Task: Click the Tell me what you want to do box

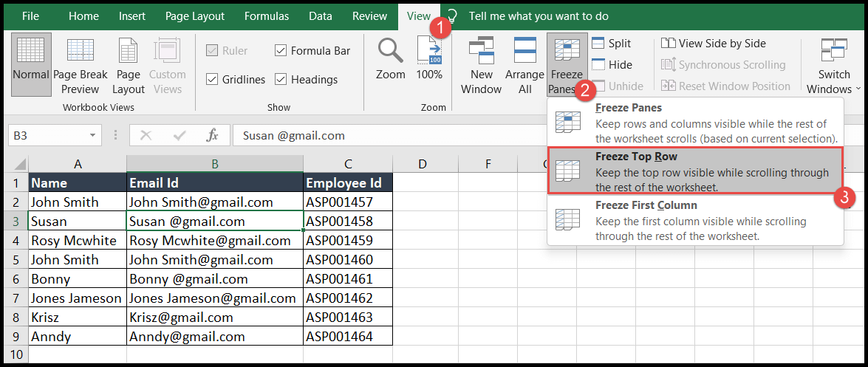Action: click(x=539, y=16)
